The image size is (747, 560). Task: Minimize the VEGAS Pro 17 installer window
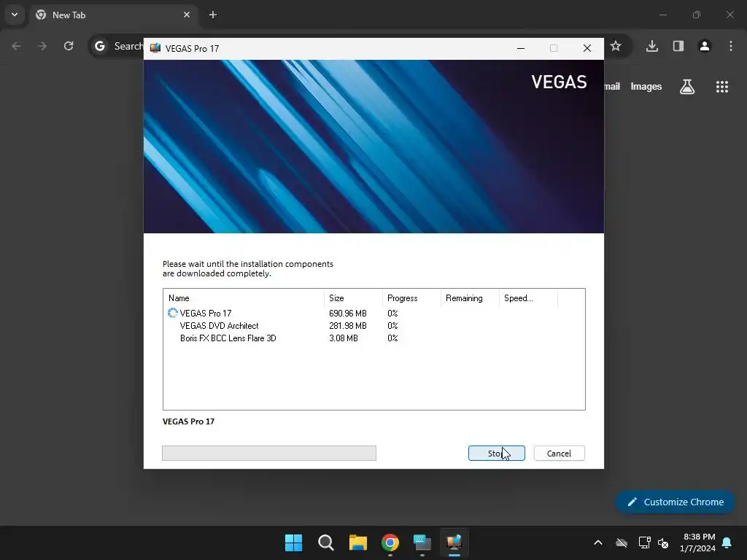pyautogui.click(x=521, y=48)
